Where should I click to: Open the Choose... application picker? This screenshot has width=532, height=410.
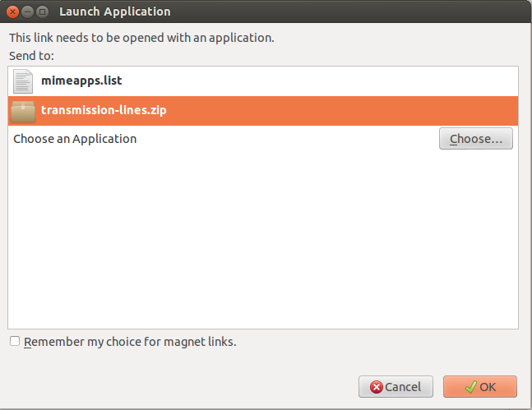pos(475,139)
